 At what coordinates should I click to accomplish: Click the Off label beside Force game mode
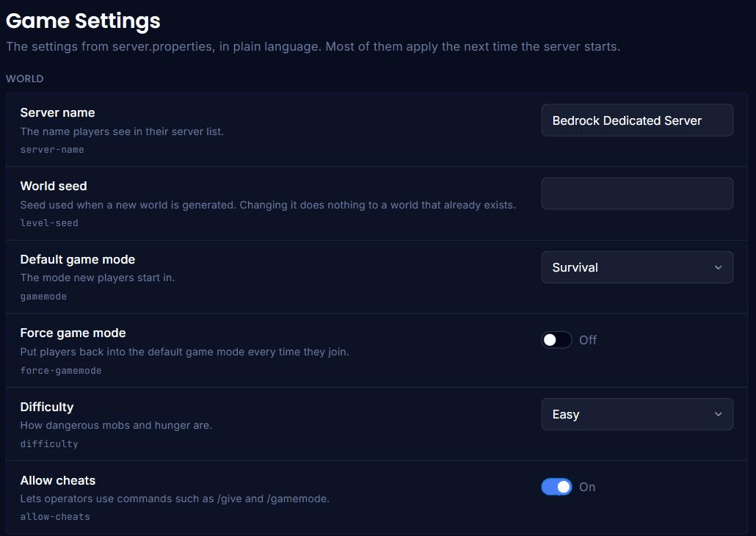[x=588, y=340]
